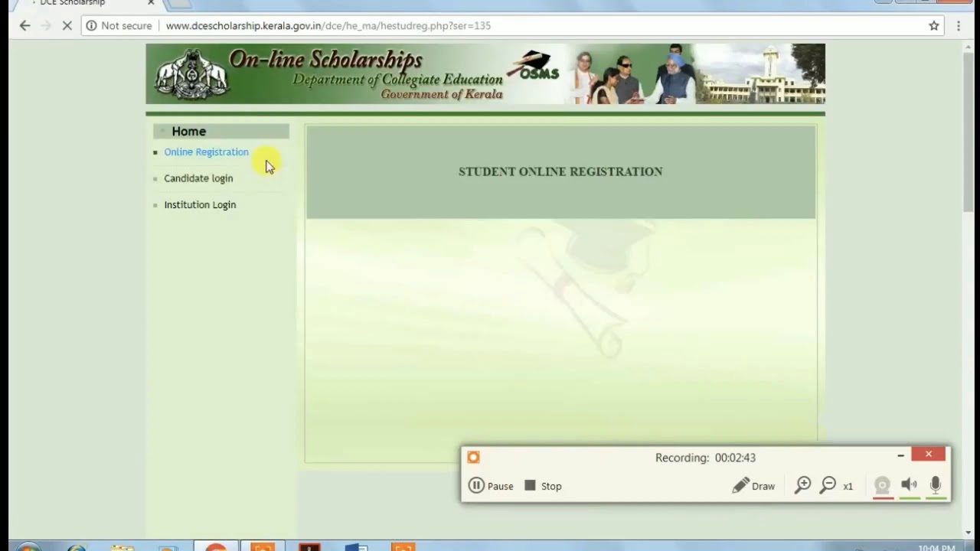The image size is (980, 551).
Task: Go to Candidate login
Action: 198,178
